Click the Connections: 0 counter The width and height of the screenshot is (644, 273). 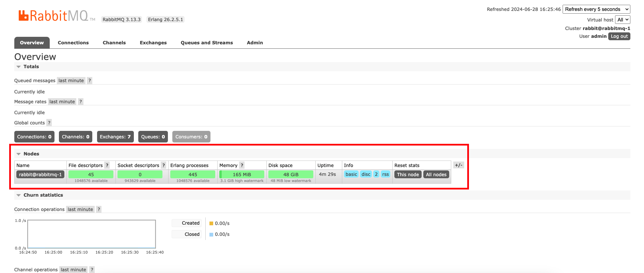(34, 137)
